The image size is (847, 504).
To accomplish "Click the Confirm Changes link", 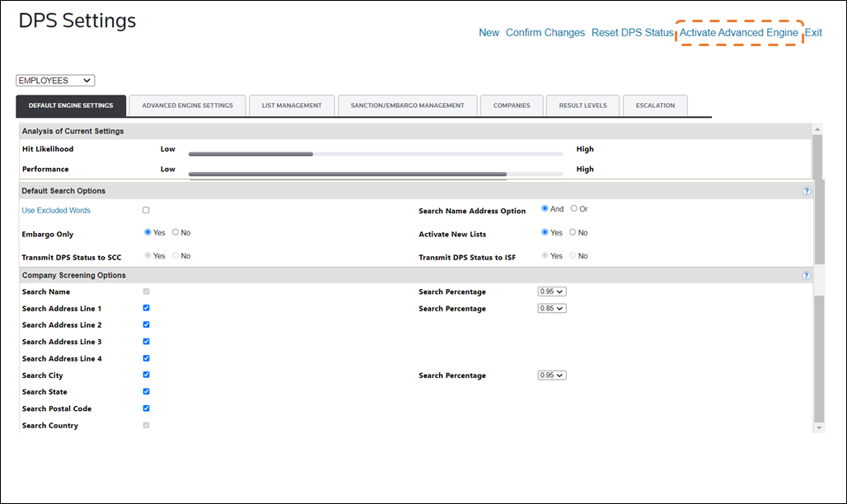I will (x=545, y=33).
